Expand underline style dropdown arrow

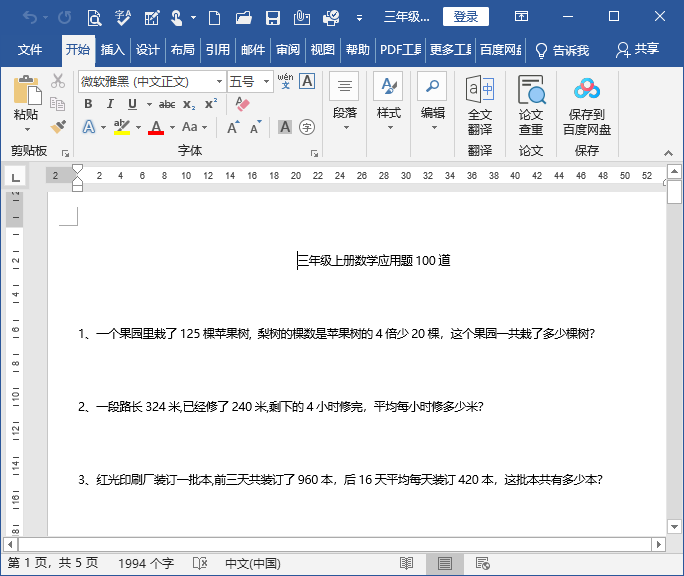[x=149, y=104]
